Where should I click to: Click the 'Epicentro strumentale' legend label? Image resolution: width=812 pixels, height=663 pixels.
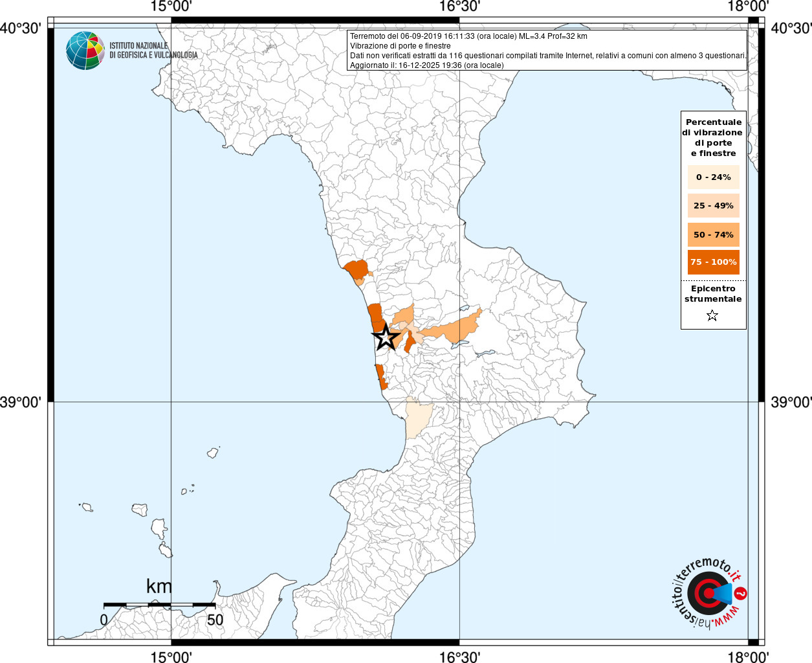(x=713, y=293)
